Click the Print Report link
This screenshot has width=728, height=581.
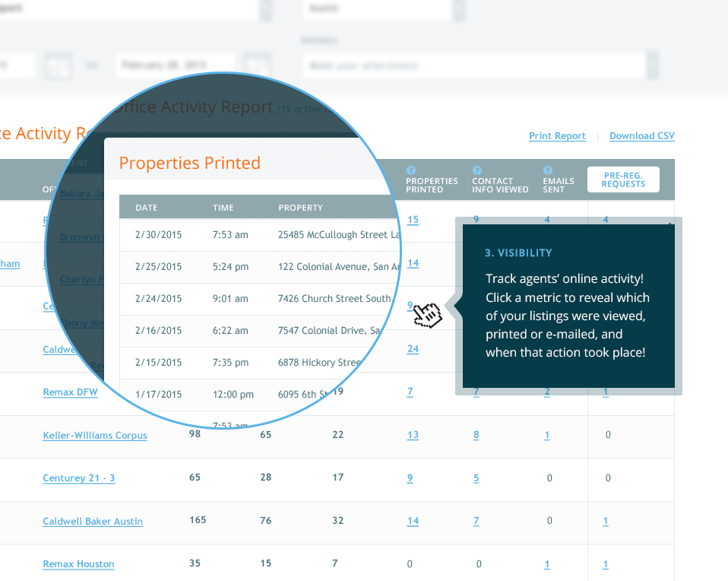[557, 136]
